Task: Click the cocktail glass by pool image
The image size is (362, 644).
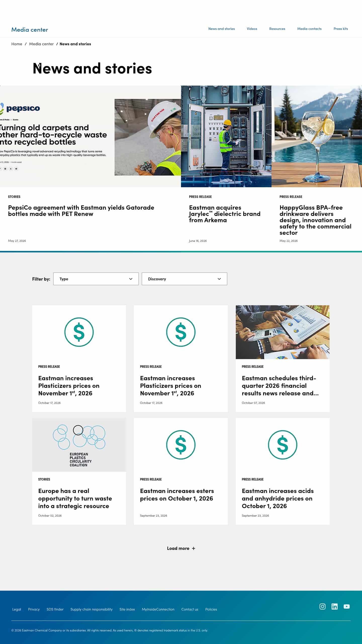Action: coord(317,136)
